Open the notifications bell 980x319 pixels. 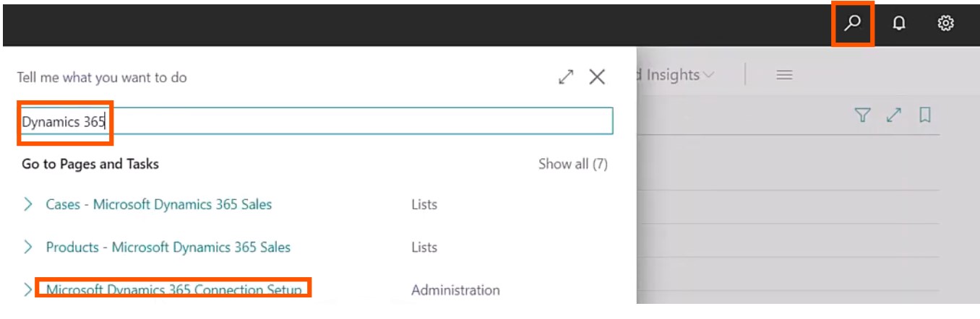click(899, 23)
